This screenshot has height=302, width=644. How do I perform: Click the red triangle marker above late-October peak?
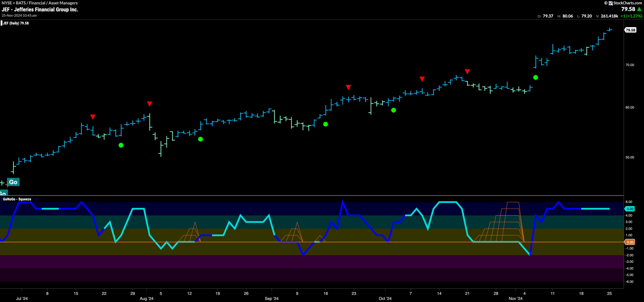(467, 72)
